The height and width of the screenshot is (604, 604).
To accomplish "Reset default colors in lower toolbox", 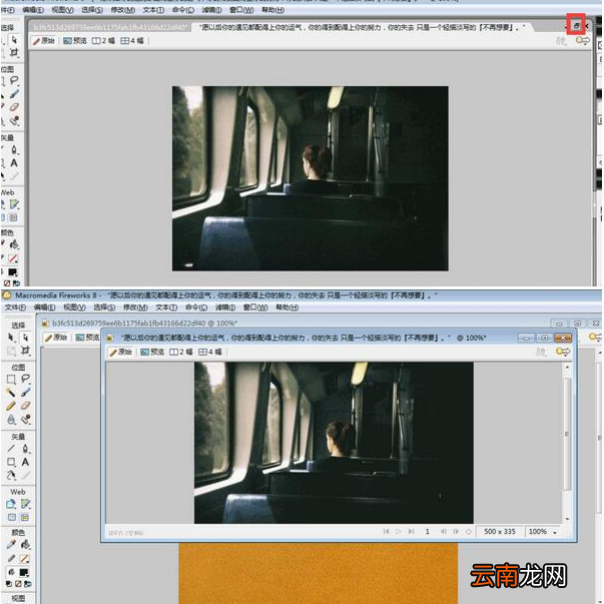I will click(10, 584).
